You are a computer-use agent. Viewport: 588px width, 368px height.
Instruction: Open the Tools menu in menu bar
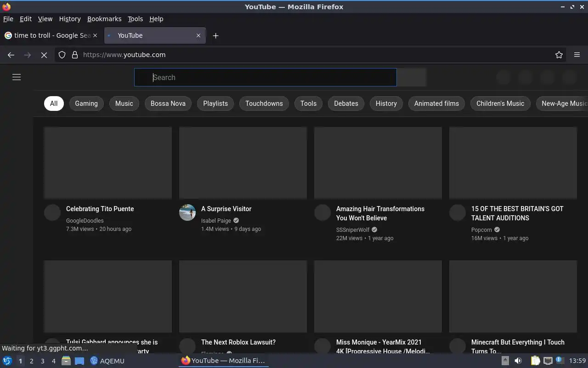pyautogui.click(x=135, y=19)
